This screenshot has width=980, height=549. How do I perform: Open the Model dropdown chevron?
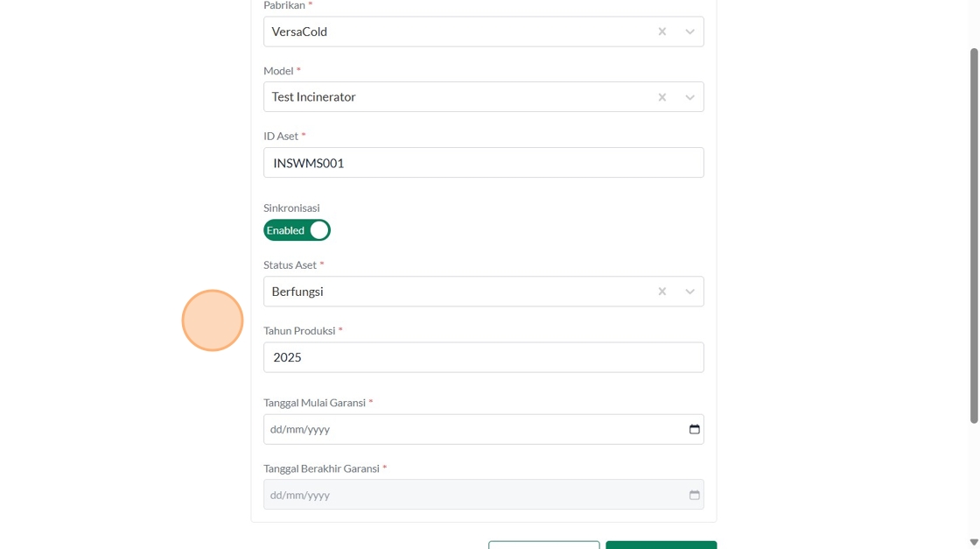click(x=690, y=97)
